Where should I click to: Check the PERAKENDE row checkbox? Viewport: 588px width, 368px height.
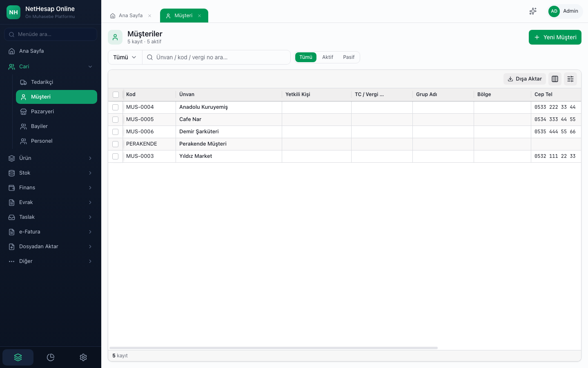[116, 144]
